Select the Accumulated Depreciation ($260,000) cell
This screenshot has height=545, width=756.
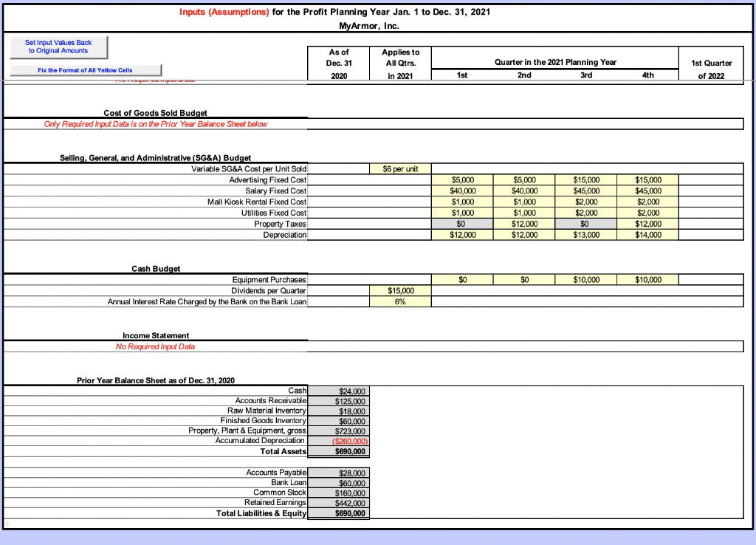click(338, 440)
